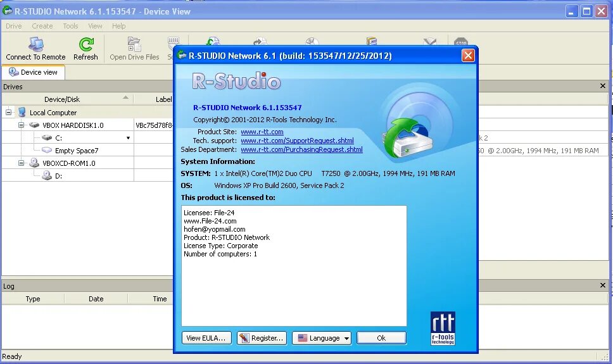Image resolution: width=613 pixels, height=364 pixels.
Task: Click the Register button's pencil icon
Action: coord(244,338)
